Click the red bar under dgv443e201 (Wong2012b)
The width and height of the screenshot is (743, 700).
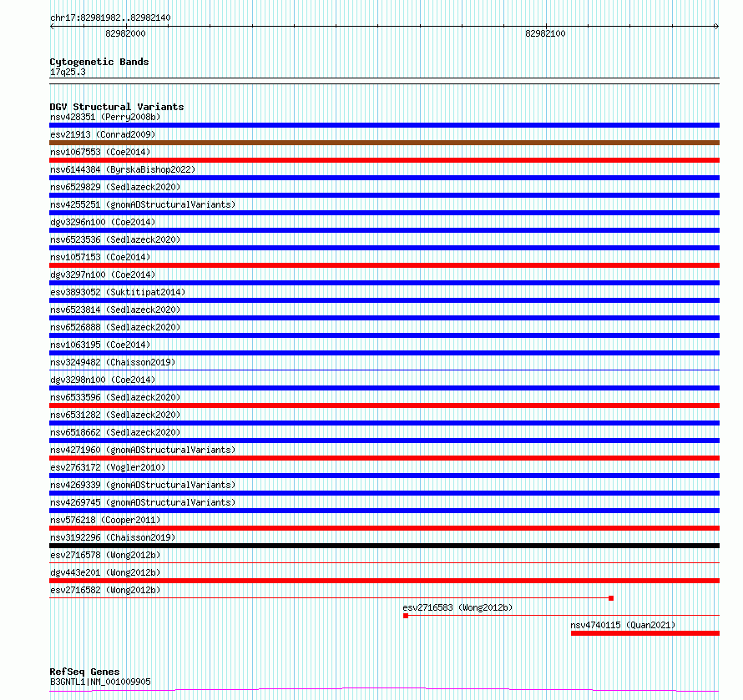384,581
